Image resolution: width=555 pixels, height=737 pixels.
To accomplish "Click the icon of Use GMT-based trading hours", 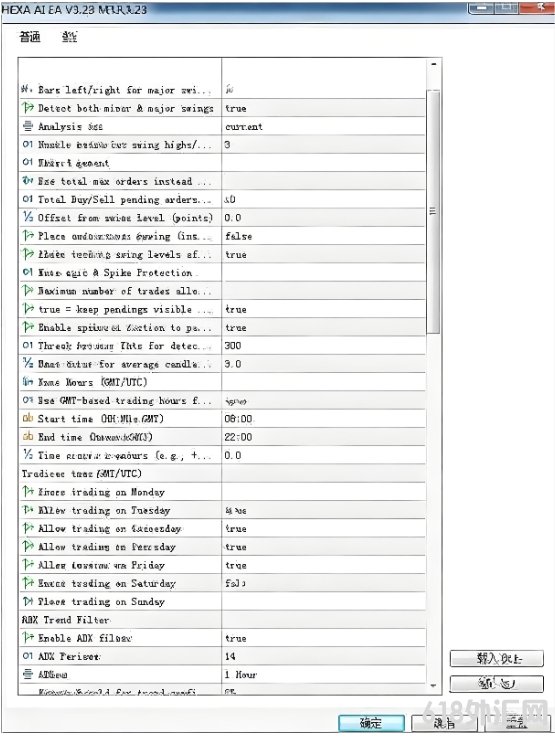I will 28,400.
